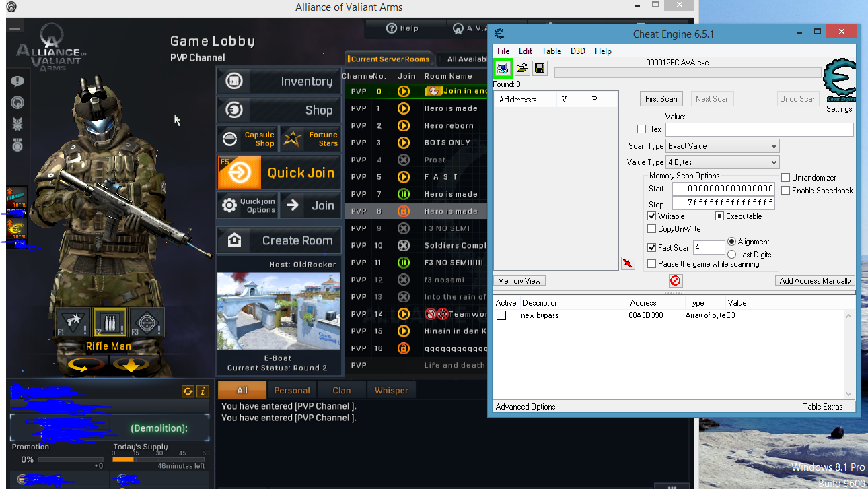
Task: Select the Alignment radio button
Action: click(732, 242)
